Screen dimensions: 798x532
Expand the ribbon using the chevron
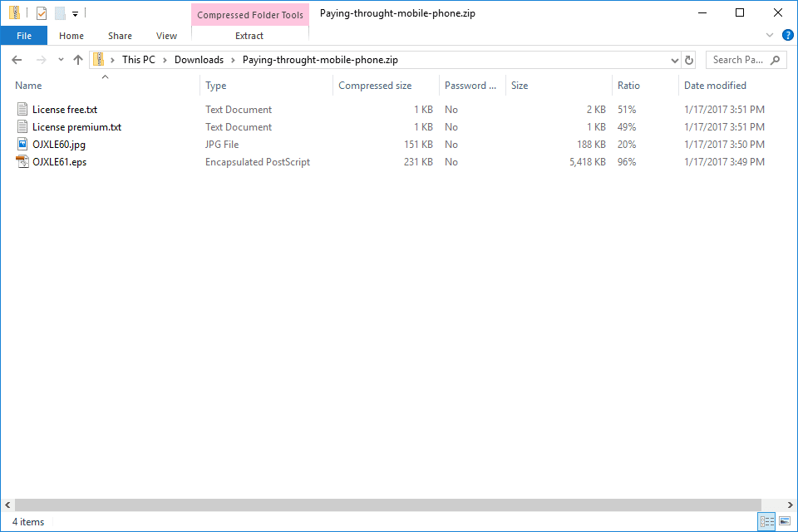point(769,36)
